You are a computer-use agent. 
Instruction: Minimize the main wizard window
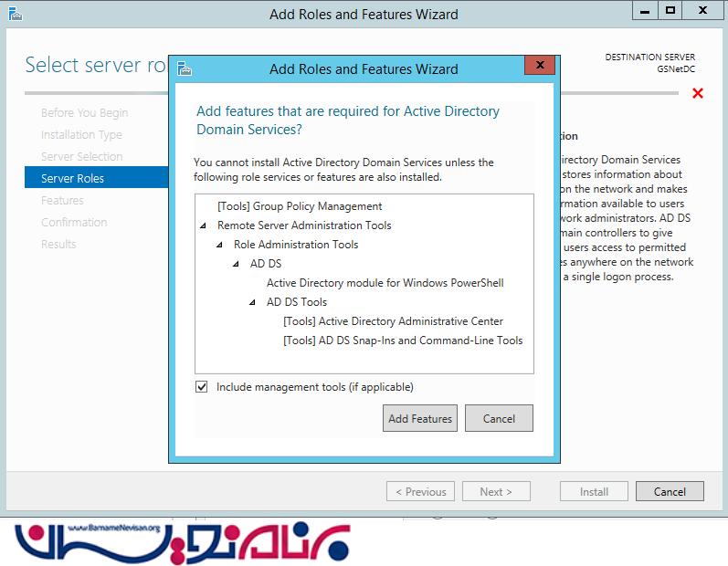tap(645, 11)
